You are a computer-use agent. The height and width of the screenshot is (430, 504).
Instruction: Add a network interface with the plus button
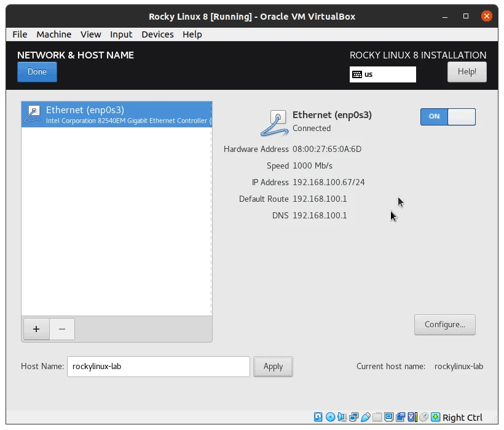point(36,329)
